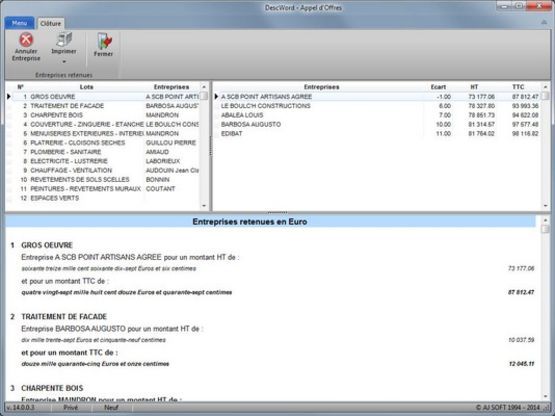Open the Imprimer dropdown arrow

pyautogui.click(x=64, y=62)
